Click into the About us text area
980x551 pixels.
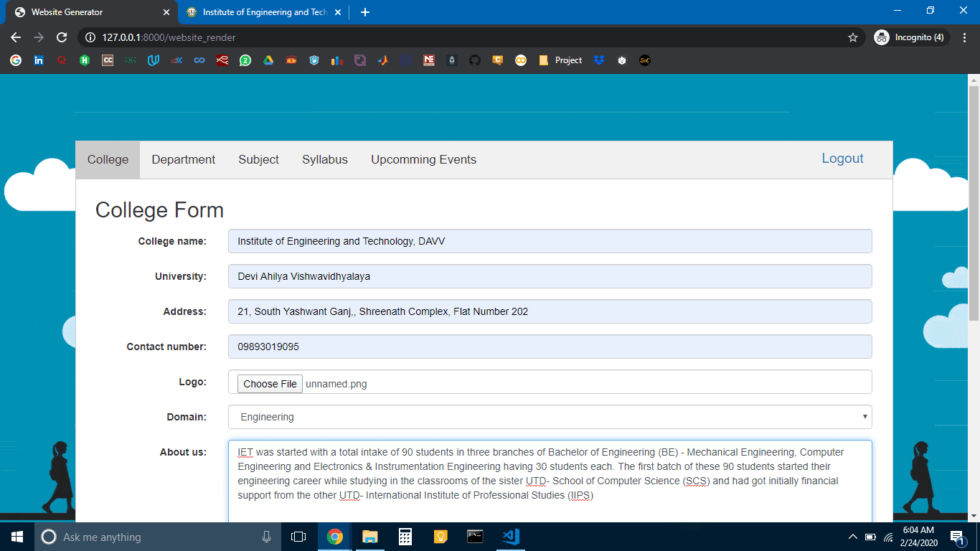550,481
